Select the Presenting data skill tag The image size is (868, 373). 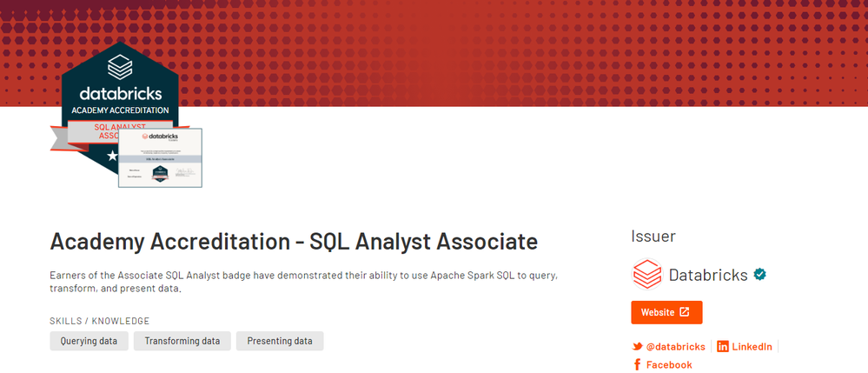280,341
